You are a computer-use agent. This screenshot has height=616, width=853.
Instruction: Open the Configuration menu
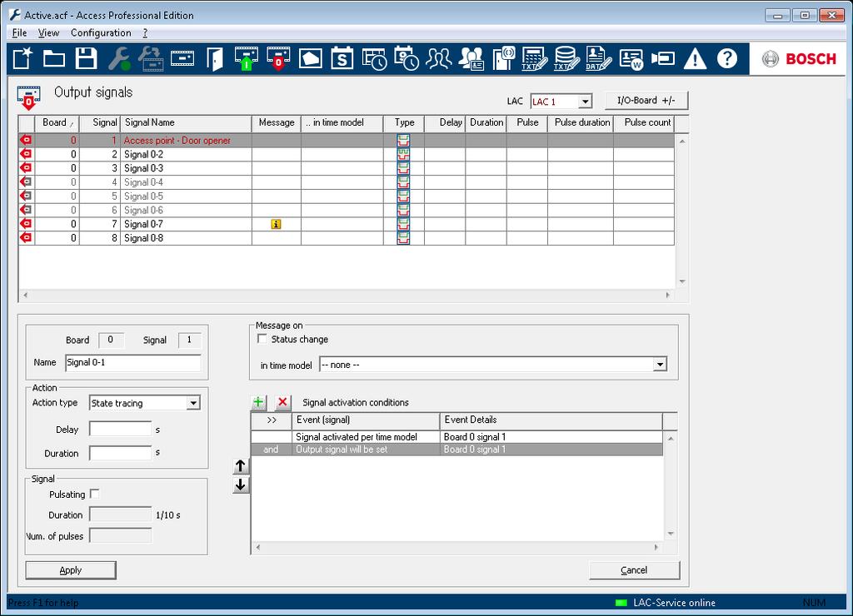[x=101, y=32]
